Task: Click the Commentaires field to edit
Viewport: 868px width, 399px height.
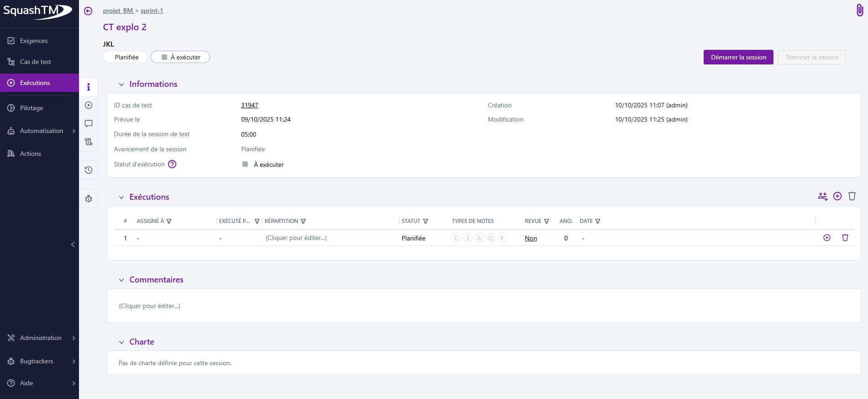Action: [149, 306]
